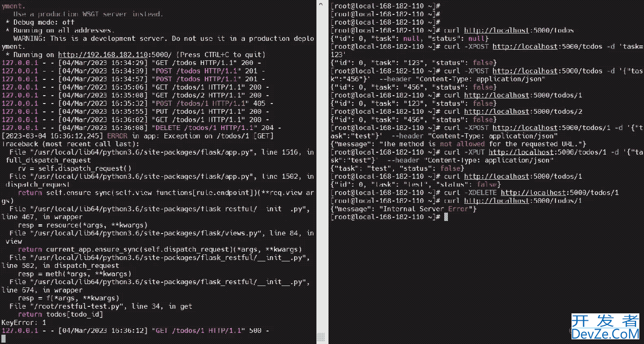Click the 16:35:55 "PUT /todos/1" log line
Image resolution: width=644 pixels, height=344 pixels.
pos(136,111)
